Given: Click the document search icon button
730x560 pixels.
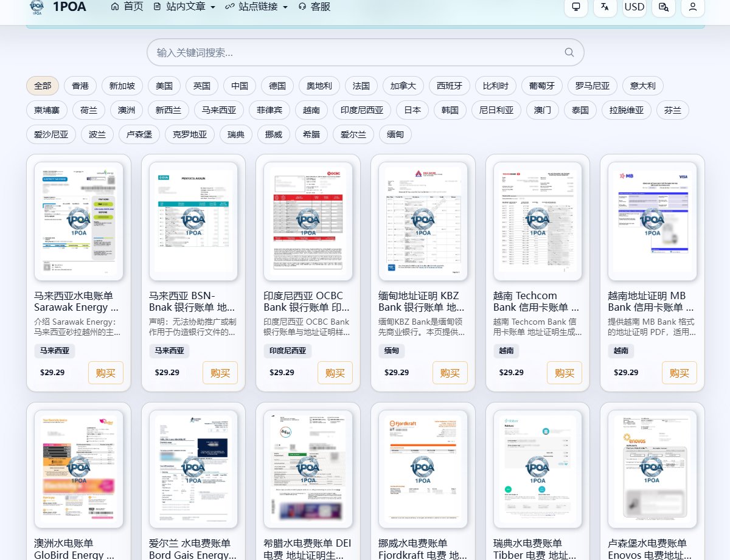Looking at the screenshot, I should coord(664,7).
